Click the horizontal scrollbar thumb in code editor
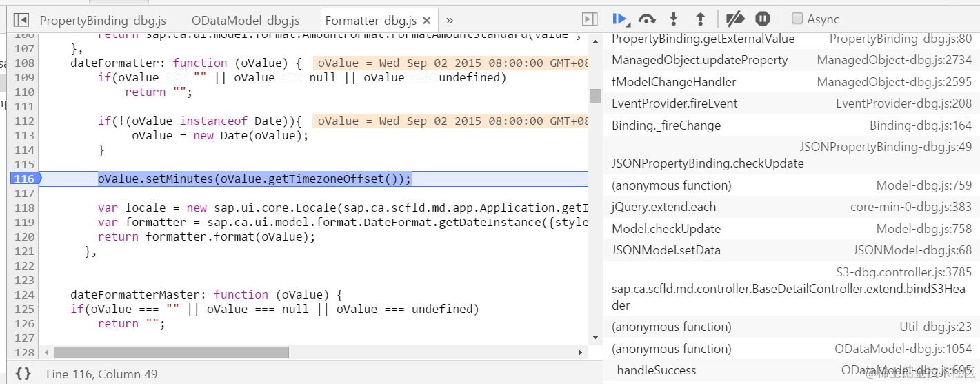This screenshot has width=980, height=384. pyautogui.click(x=171, y=352)
